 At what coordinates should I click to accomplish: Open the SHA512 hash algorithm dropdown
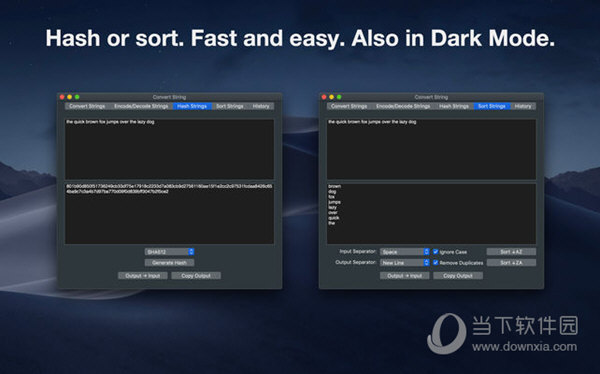pyautogui.click(x=170, y=252)
